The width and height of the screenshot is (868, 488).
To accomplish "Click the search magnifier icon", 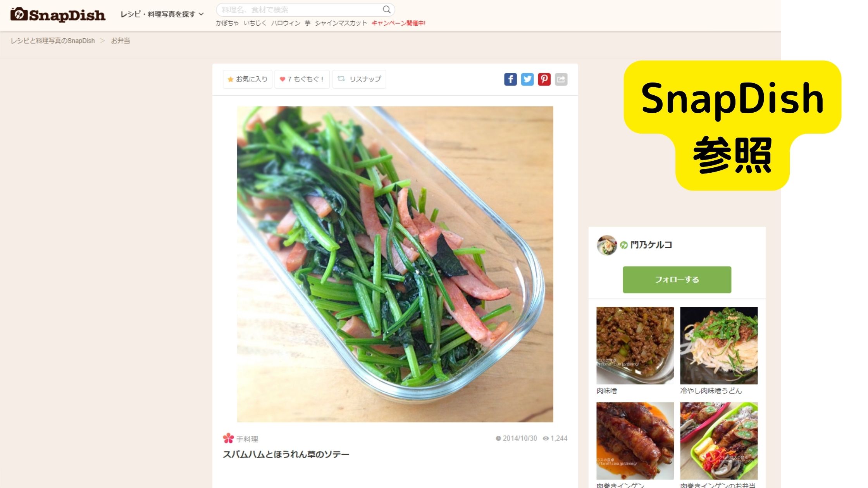I will pyautogui.click(x=386, y=9).
